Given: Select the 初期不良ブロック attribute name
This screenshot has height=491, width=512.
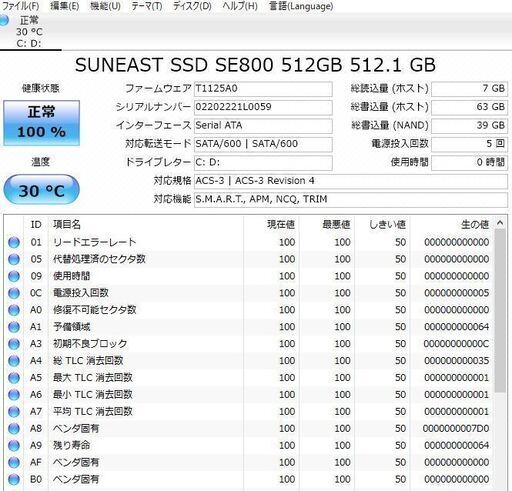Looking at the screenshot, I should [x=90, y=344].
